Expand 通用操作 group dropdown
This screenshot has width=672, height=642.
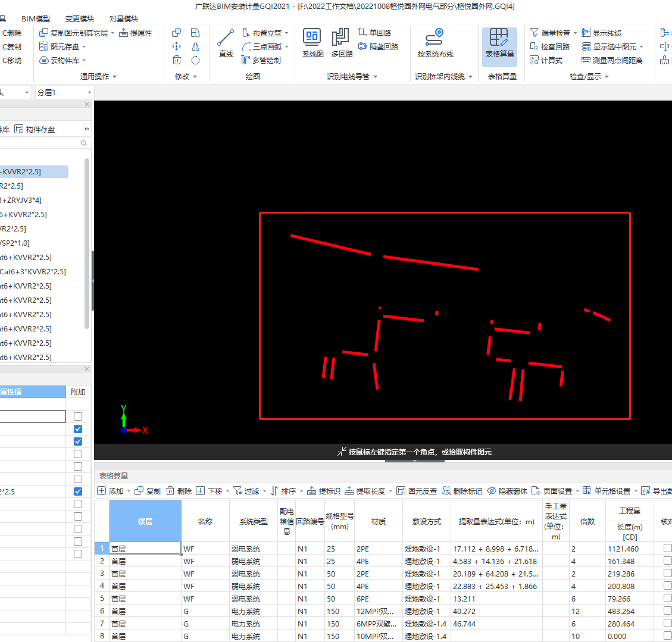pyautogui.click(x=114, y=77)
